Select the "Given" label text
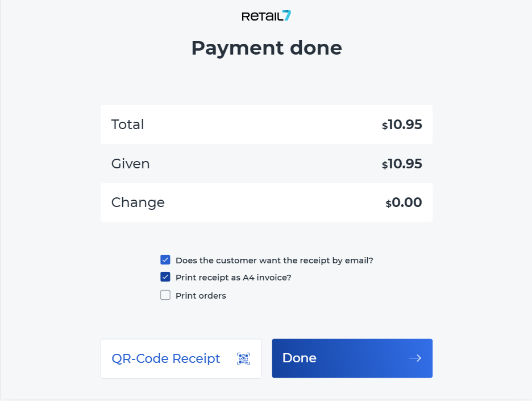 (x=130, y=164)
